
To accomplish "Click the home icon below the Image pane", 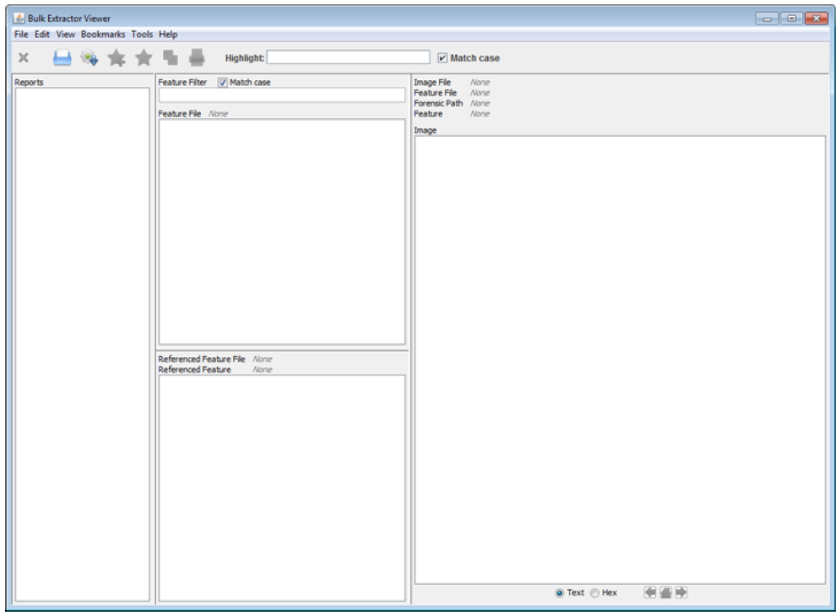I will (665, 592).
